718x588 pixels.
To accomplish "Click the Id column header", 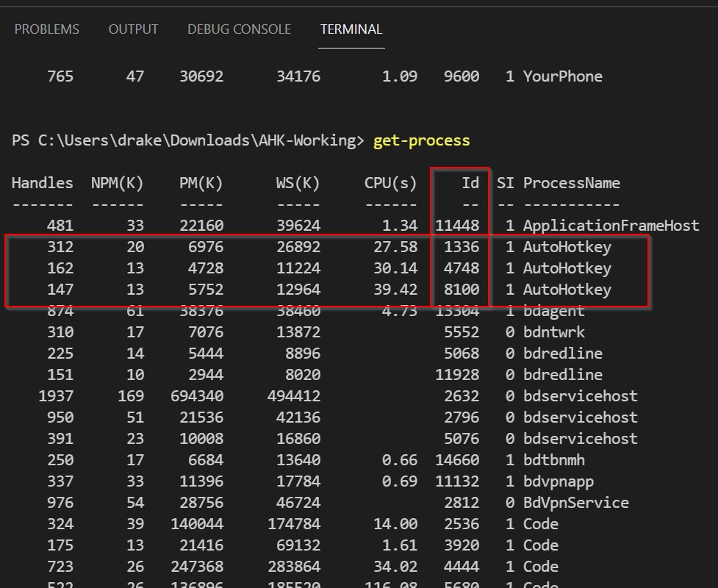I will [470, 183].
